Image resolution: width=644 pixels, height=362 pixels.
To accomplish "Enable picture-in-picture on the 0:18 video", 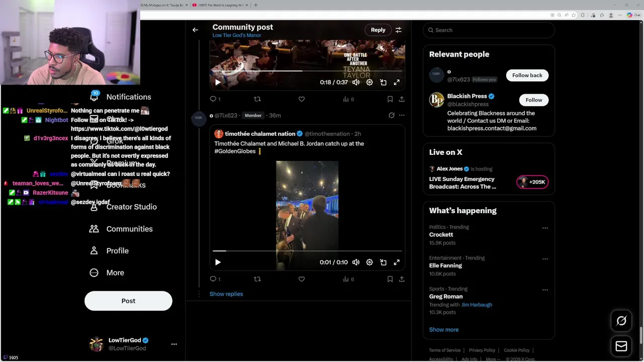I will point(383,82).
